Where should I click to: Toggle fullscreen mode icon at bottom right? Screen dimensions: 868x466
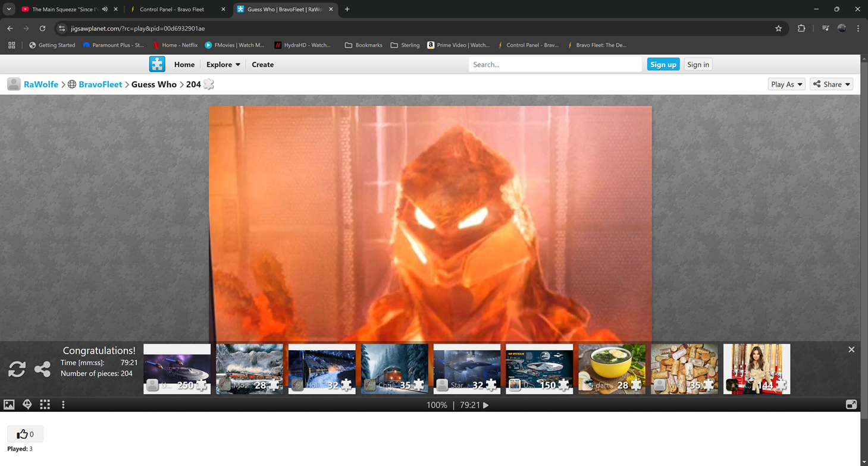pyautogui.click(x=851, y=405)
